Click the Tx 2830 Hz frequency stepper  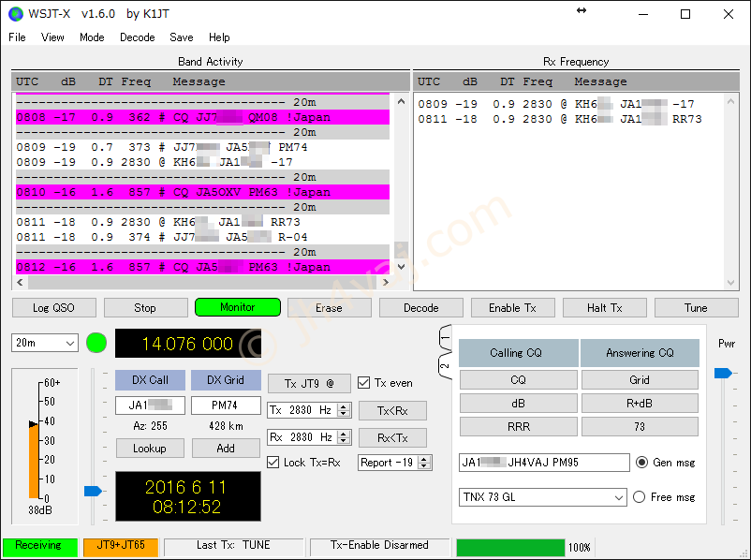pos(343,410)
